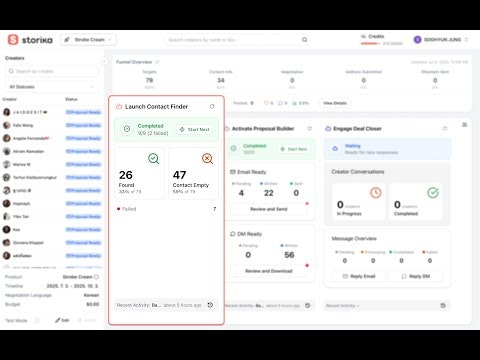This screenshot has height=360, width=480.
Task: Open the Strobe Cream campaign dropdown
Action: point(88,40)
